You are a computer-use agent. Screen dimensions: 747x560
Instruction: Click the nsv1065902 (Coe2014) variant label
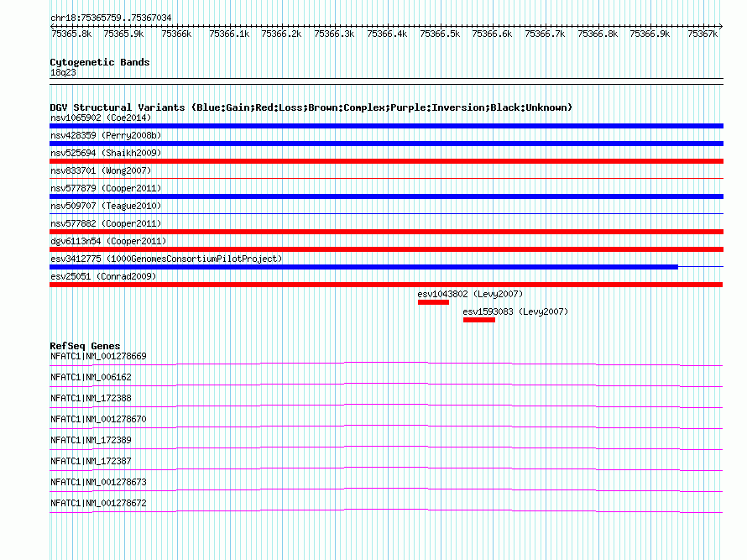coord(101,118)
